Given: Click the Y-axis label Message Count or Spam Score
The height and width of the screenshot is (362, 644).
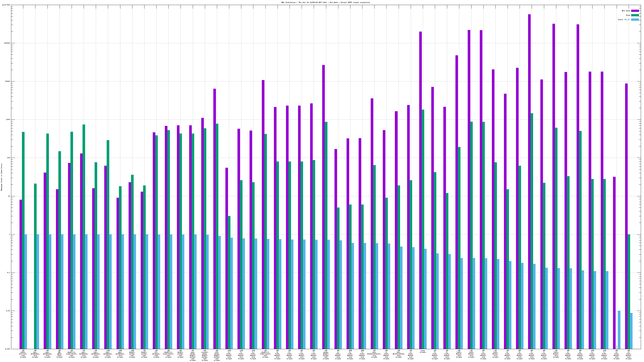Looking at the screenshot, I should click(x=1, y=177).
